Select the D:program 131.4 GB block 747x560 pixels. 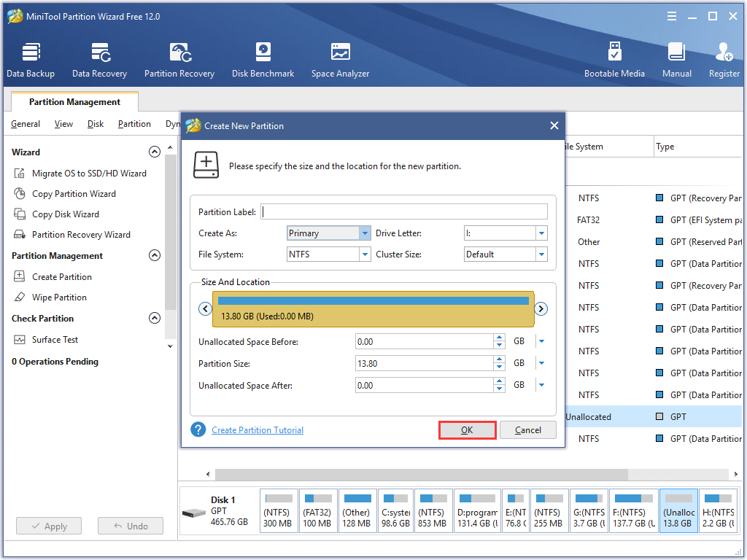pyautogui.click(x=477, y=511)
